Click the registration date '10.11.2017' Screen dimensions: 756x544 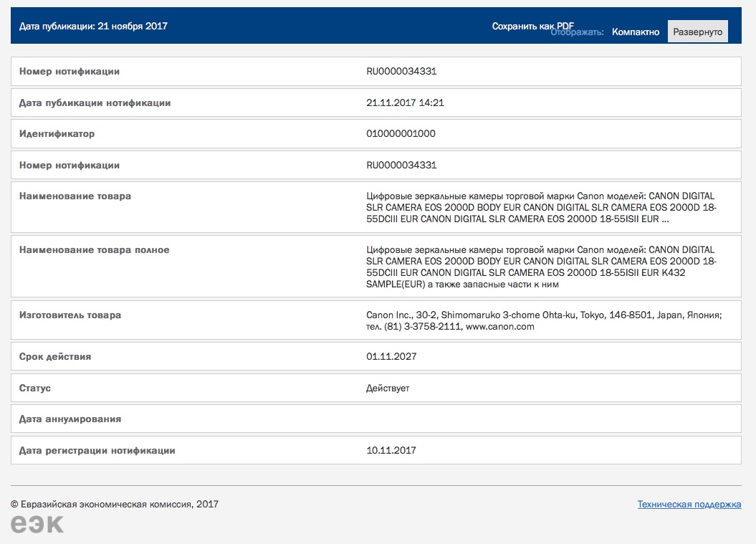[x=391, y=450]
